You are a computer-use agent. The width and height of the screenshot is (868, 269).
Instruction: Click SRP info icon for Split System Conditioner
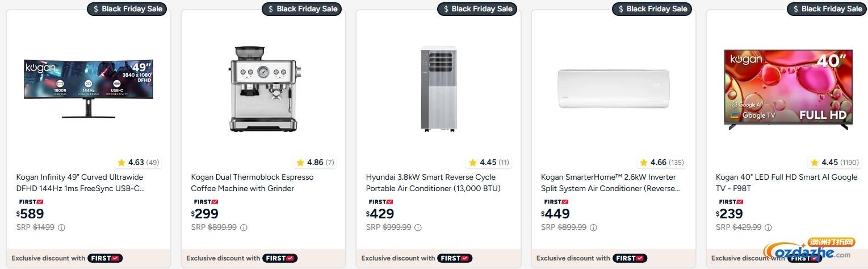593,227
